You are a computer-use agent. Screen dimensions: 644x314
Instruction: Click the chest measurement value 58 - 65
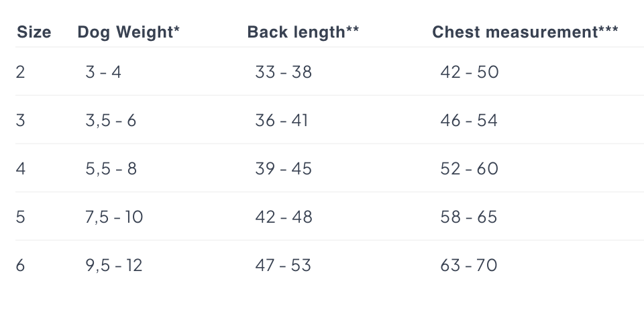(469, 217)
